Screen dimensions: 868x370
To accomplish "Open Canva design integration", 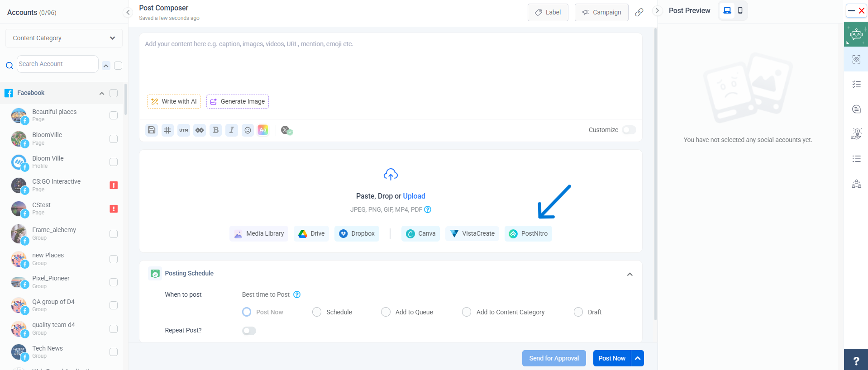I will click(420, 233).
